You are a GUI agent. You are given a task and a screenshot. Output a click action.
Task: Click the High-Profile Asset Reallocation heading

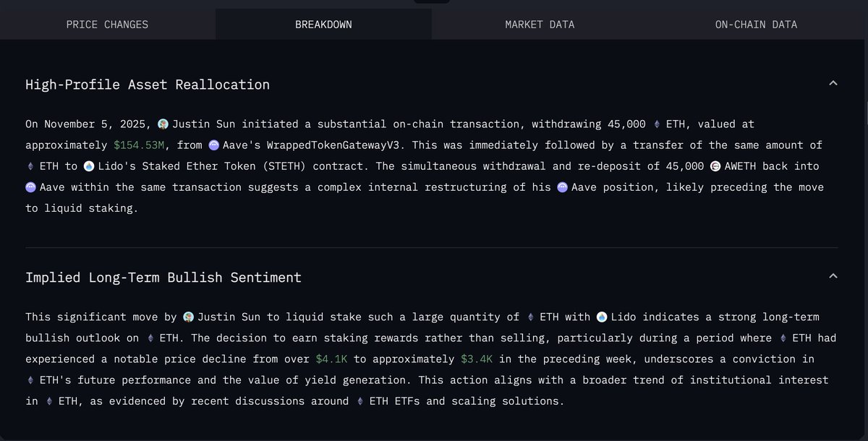point(148,85)
